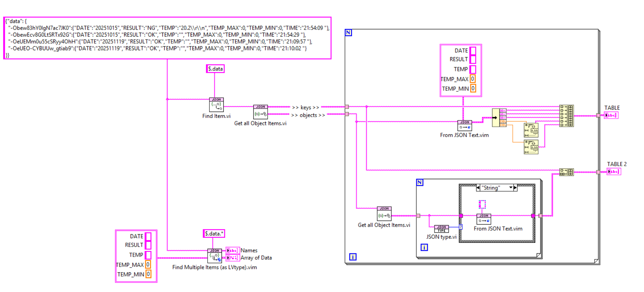Screen dimensions: 644x292
Task: Click the From JSON Text.vim inside the case structure
Action: (483, 219)
